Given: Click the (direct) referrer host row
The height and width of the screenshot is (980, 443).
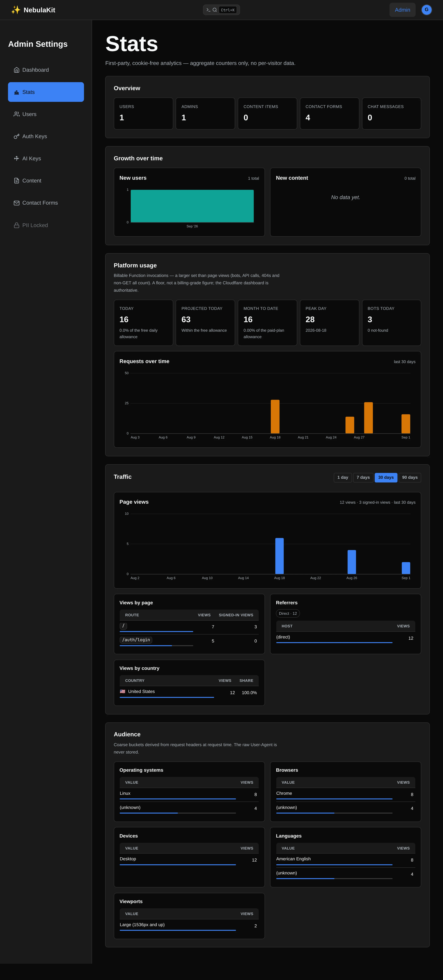Looking at the screenshot, I should pyautogui.click(x=346, y=638).
